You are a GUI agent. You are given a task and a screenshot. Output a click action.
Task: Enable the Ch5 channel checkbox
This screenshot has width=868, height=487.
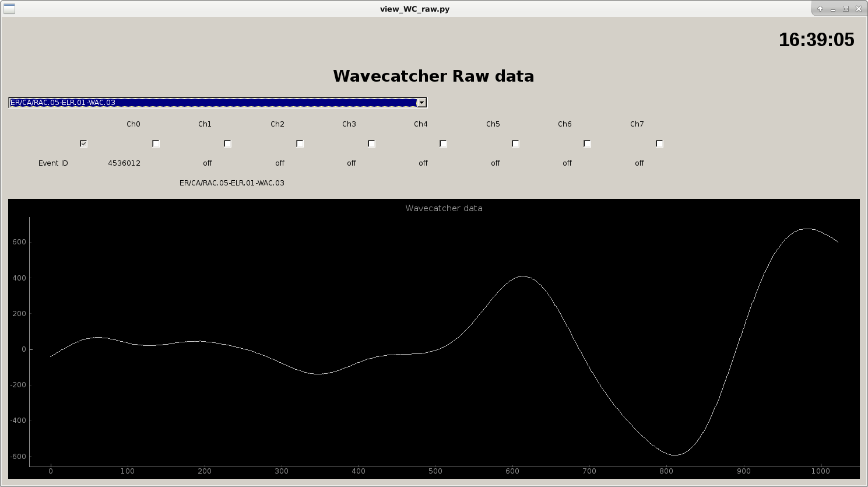(x=515, y=143)
